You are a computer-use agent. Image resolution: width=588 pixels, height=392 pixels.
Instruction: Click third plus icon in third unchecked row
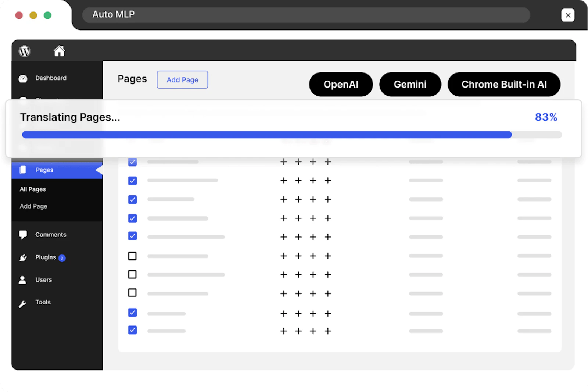point(313,293)
